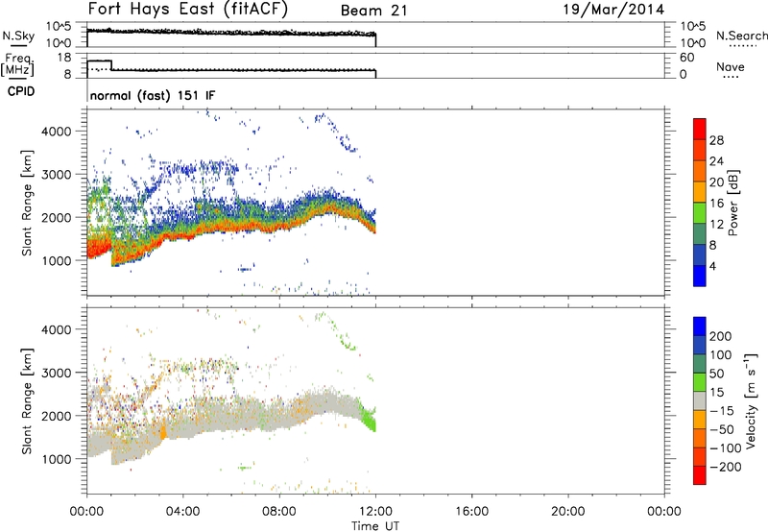
Task: Pick the yellow-orange 16–20 dB power swatch
Action: coord(700,192)
